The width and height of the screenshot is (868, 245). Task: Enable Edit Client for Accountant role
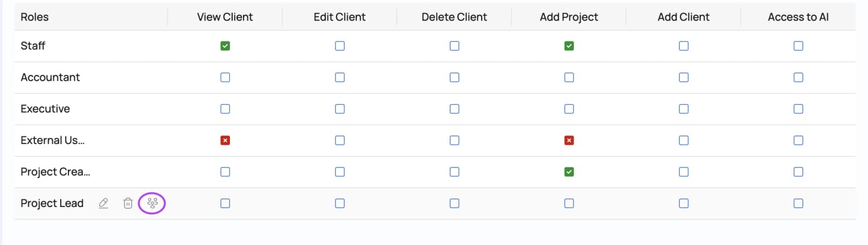click(340, 77)
